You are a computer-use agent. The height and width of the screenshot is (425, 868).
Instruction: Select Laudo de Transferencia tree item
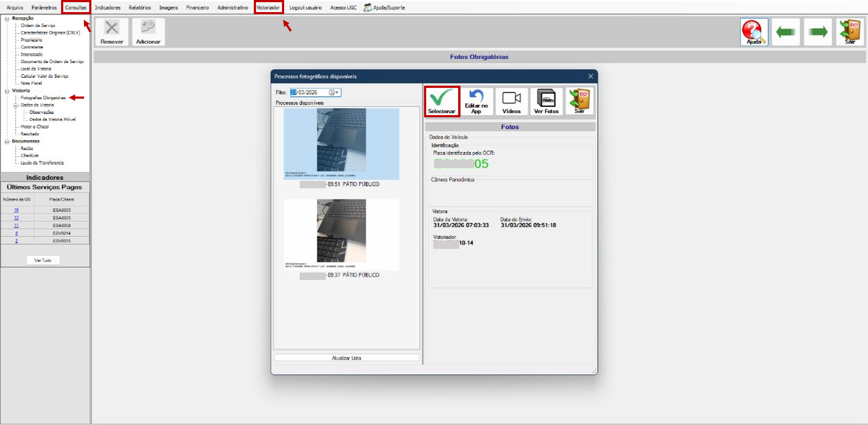(x=42, y=163)
